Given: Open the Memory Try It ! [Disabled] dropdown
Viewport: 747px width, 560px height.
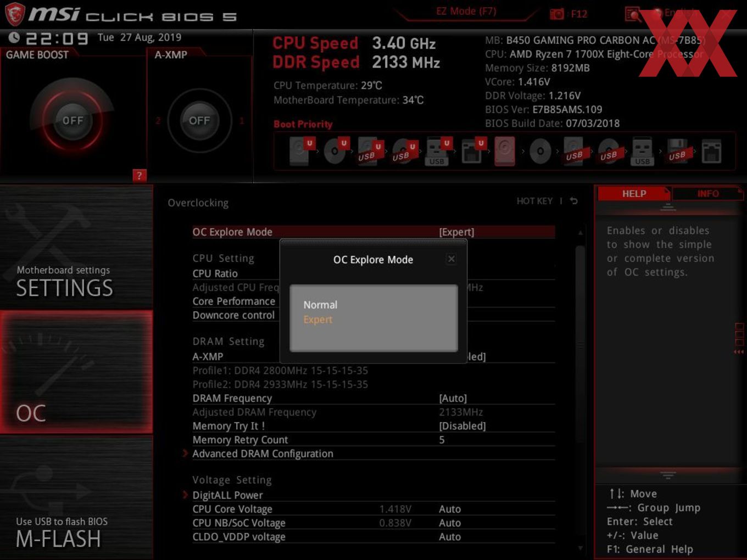Looking at the screenshot, I should (462, 425).
